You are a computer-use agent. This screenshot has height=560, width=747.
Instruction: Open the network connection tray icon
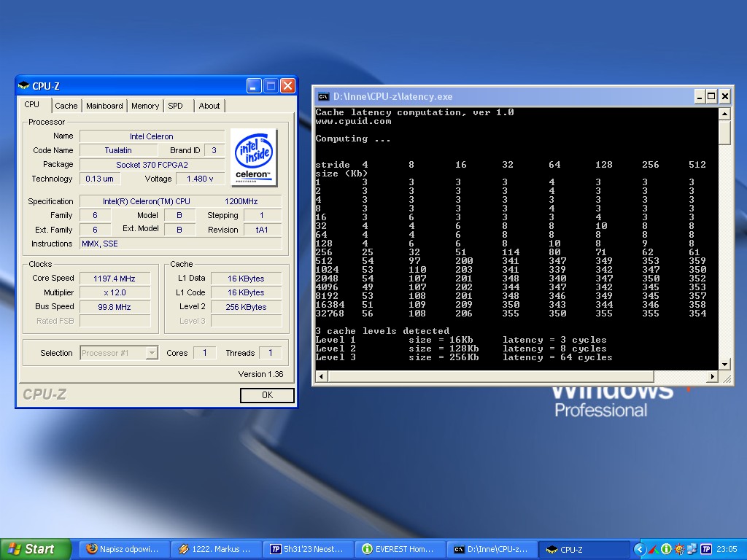[x=692, y=550]
